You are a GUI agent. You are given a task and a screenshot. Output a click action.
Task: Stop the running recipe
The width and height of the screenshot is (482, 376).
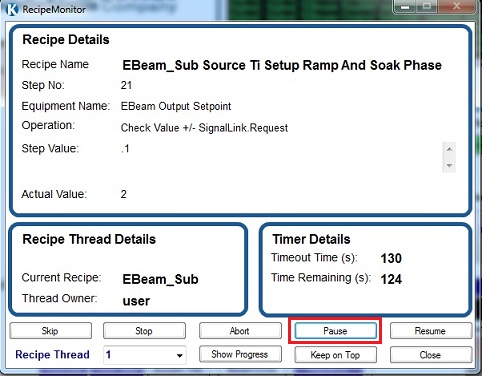144,331
